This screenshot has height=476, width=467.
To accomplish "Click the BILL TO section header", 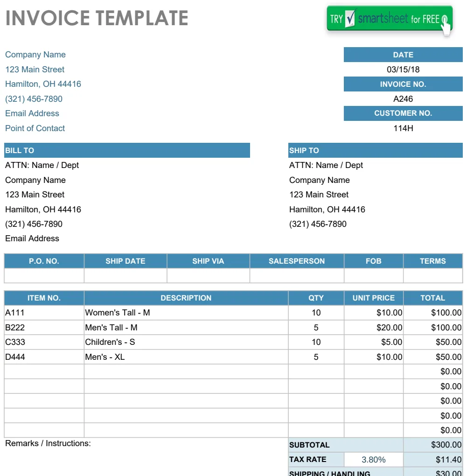I will point(127,150).
